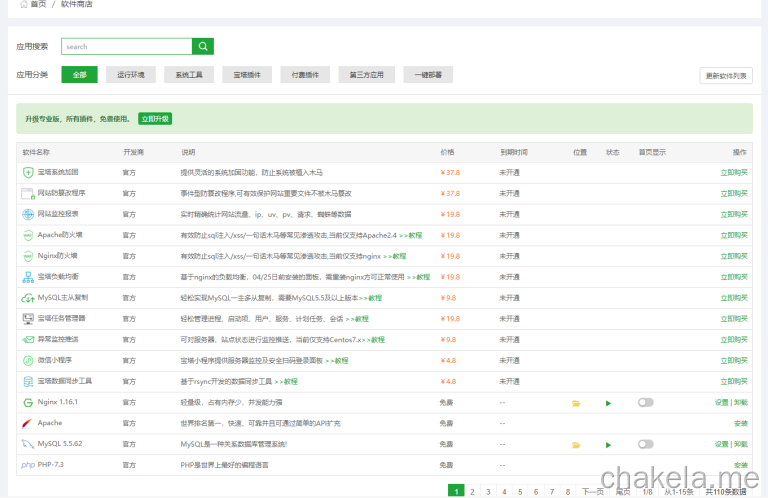Select the 运行环境 category tab

(131, 75)
